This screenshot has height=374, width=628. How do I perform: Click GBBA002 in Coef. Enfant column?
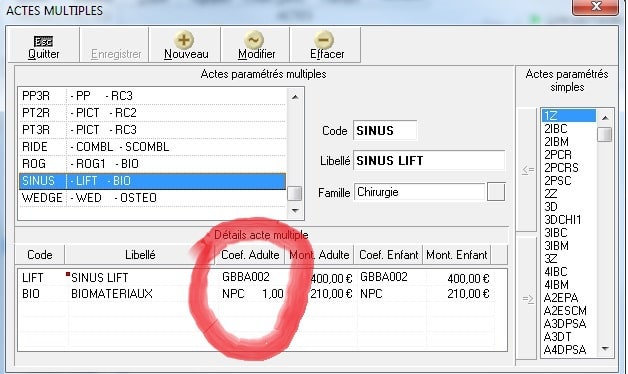[x=384, y=277]
